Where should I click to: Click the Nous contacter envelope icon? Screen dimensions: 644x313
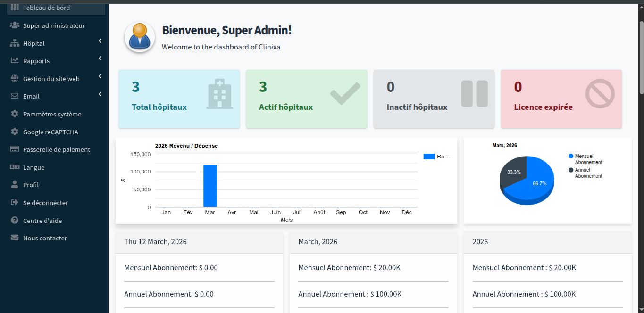click(x=15, y=238)
